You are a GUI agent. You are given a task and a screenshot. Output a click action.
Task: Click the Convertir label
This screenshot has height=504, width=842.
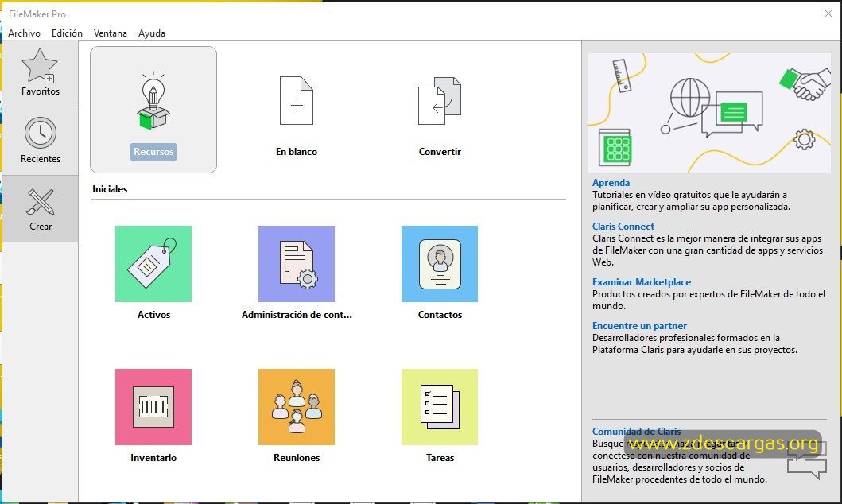coord(440,152)
